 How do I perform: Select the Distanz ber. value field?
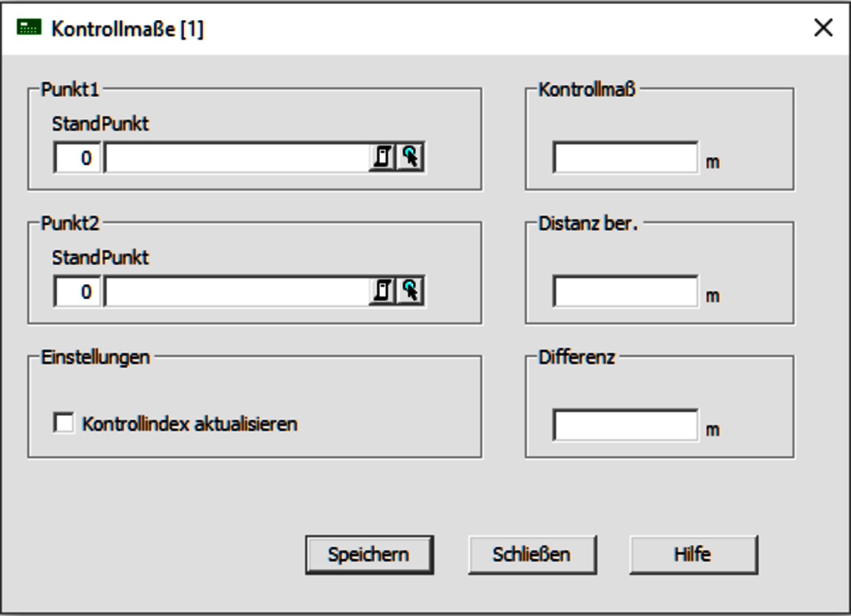pos(625,292)
